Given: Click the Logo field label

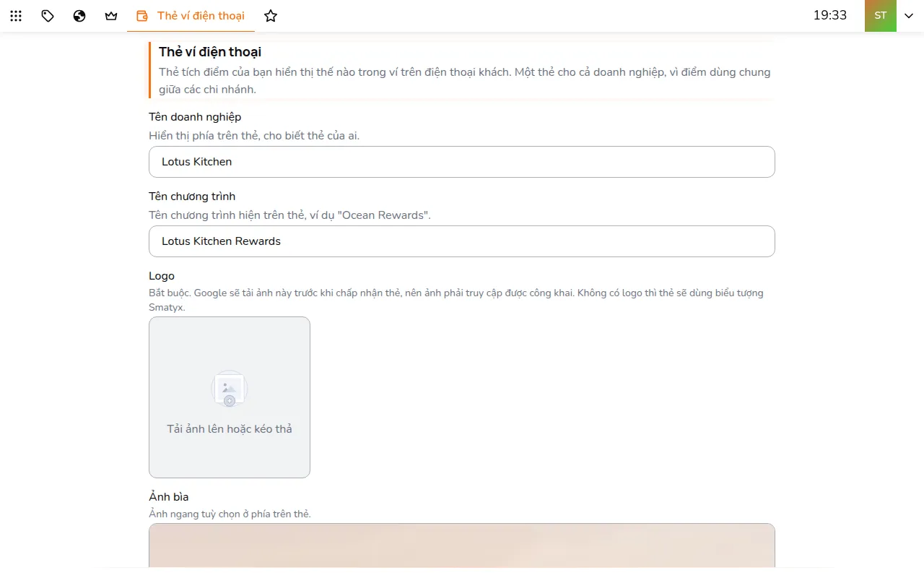Looking at the screenshot, I should pyautogui.click(x=162, y=276).
